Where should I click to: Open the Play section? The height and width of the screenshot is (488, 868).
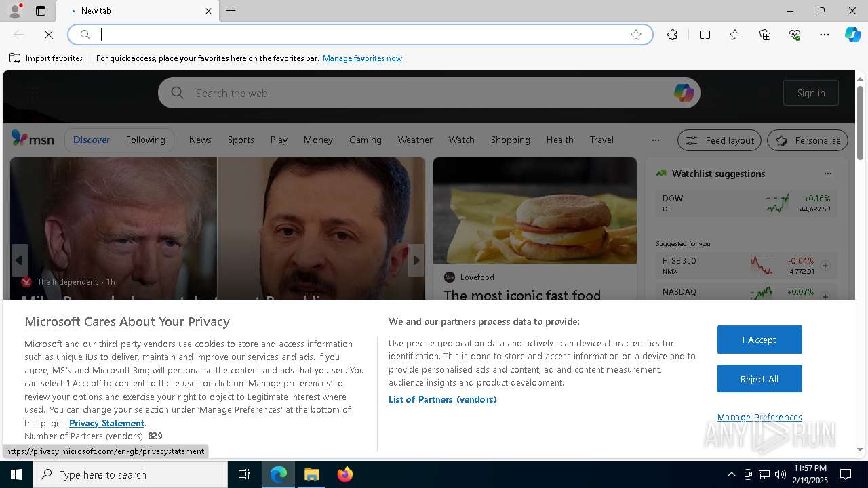coord(279,140)
